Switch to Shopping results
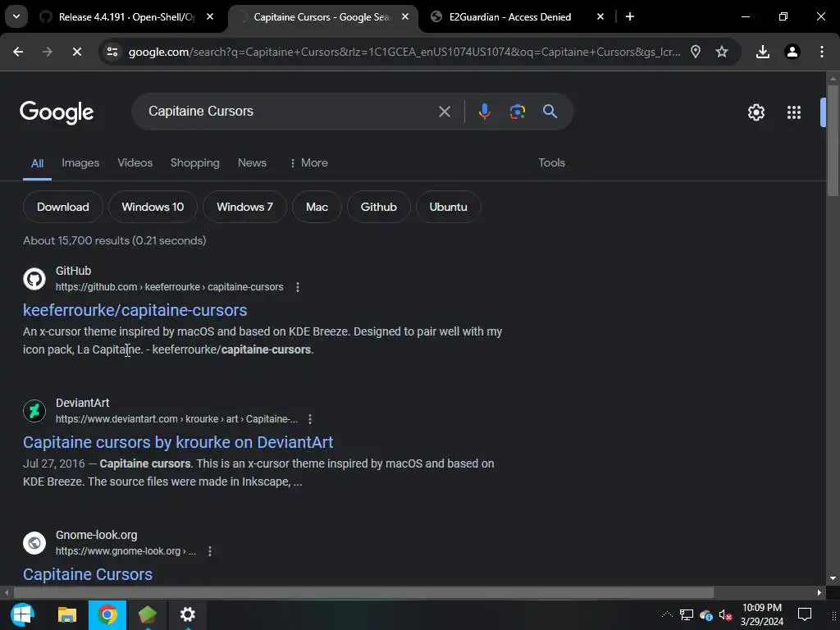The width and height of the screenshot is (840, 630). coord(195,163)
